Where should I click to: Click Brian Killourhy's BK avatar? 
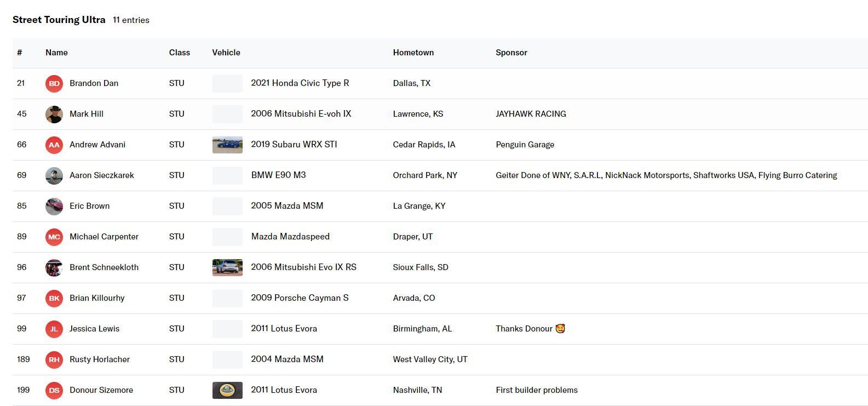(54, 298)
